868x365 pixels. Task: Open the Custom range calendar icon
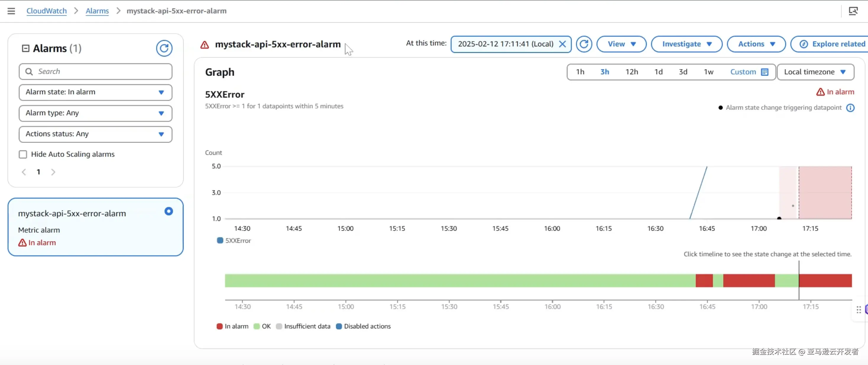click(765, 72)
